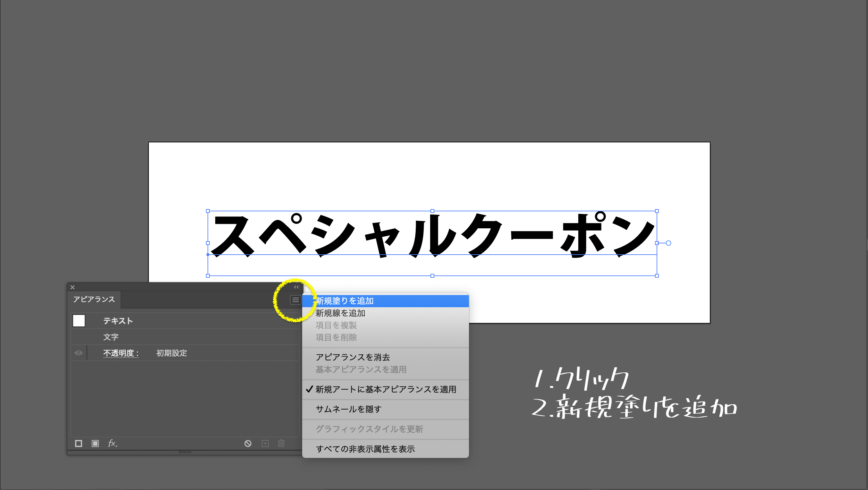868x490 pixels.
Task: Switch to the アピアランス panel tab
Action: click(x=94, y=300)
